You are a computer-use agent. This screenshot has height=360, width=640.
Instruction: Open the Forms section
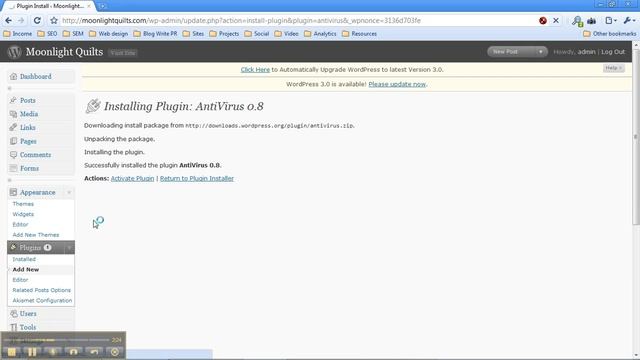pyautogui.click(x=29, y=168)
